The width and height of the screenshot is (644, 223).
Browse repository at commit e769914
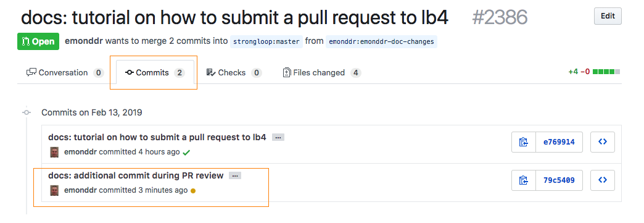point(603,142)
